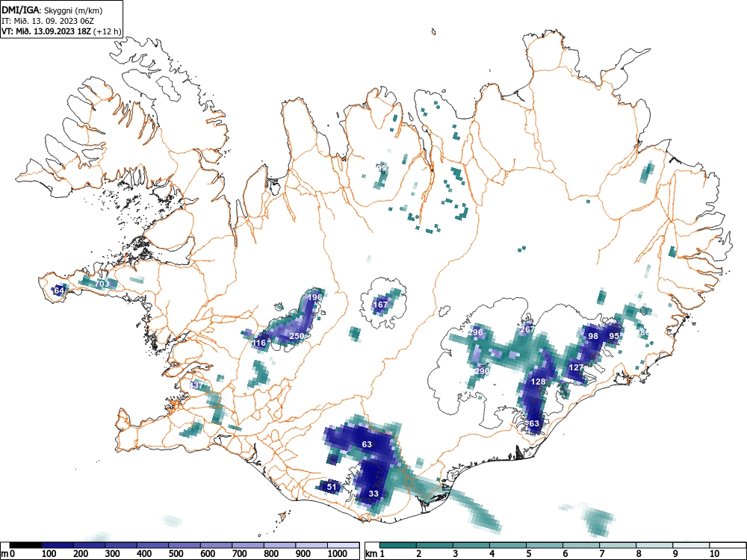747x560 pixels.
Task: Click the 'm 0' label on the metre scale
Action: click(8, 553)
